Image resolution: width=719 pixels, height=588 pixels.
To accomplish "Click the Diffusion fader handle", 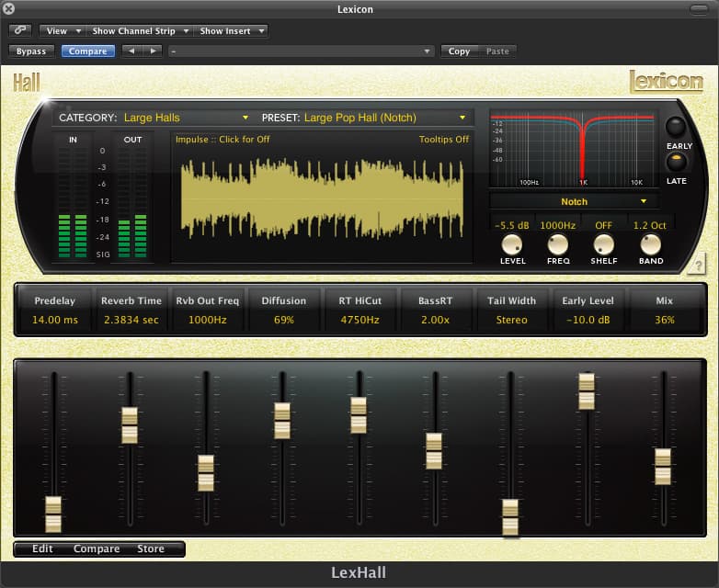I will point(282,421).
